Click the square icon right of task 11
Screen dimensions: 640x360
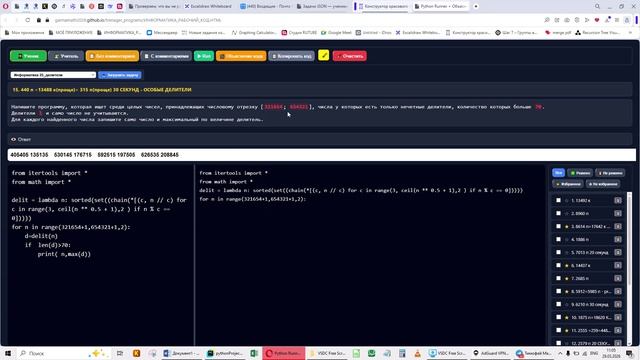click(618, 330)
